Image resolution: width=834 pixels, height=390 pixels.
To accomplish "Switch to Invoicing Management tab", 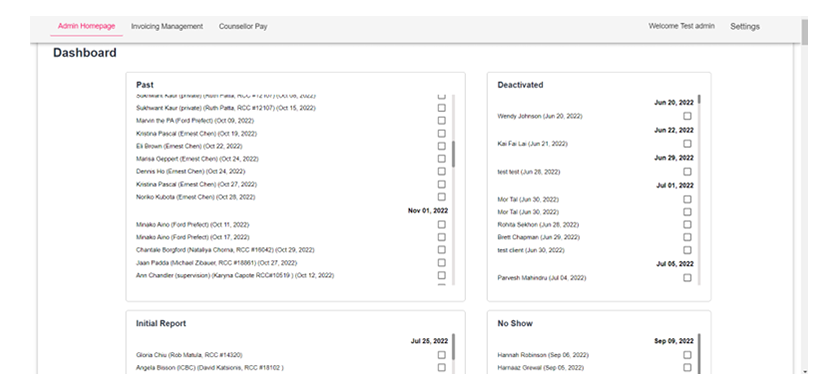I will pos(167,26).
